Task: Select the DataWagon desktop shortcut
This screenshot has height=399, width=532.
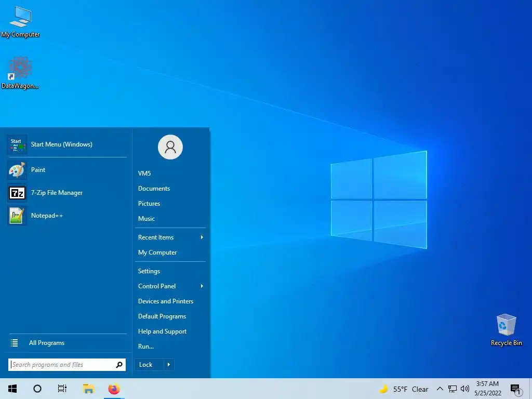Action: click(x=20, y=73)
